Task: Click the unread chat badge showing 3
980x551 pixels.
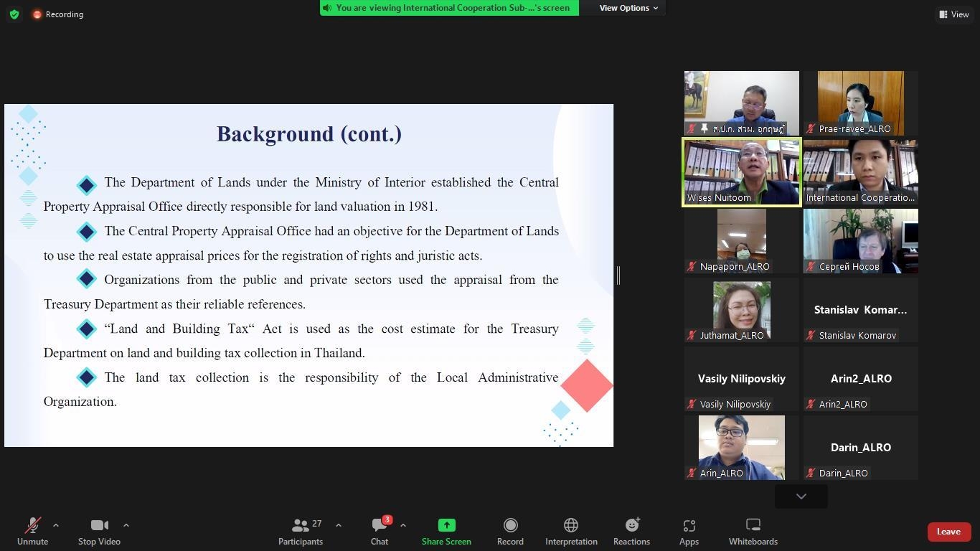Action: pyautogui.click(x=387, y=519)
